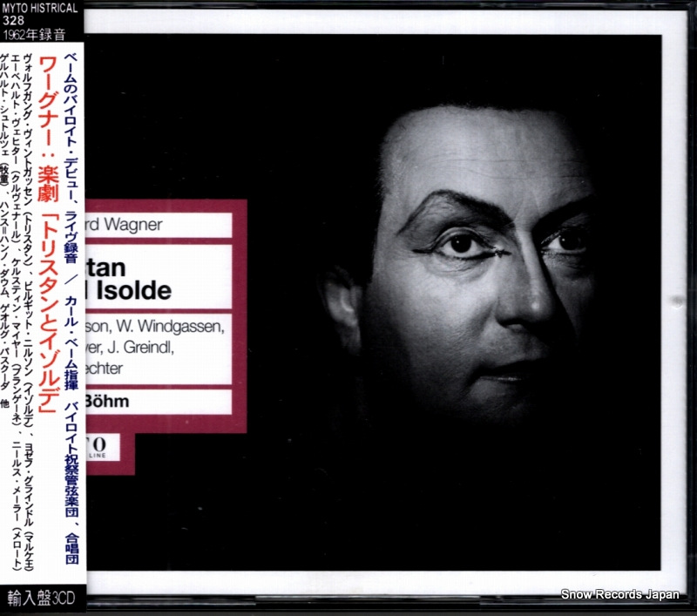Click the cast line starting "ヴォルフガング・ヴィントガッセン"

point(28,313)
